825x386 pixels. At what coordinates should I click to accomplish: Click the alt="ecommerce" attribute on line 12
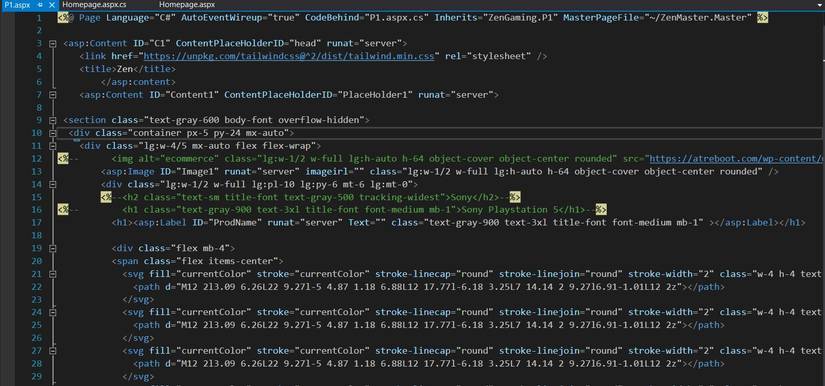[178, 158]
